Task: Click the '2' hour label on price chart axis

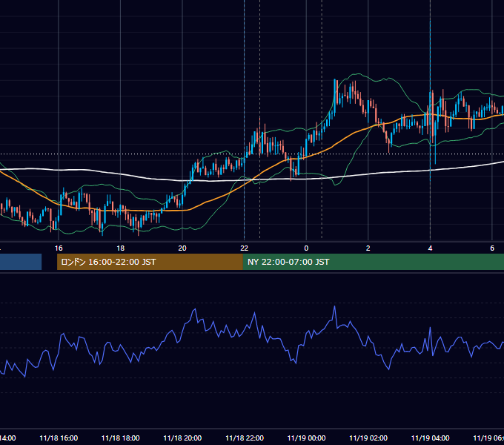Action: (x=368, y=248)
